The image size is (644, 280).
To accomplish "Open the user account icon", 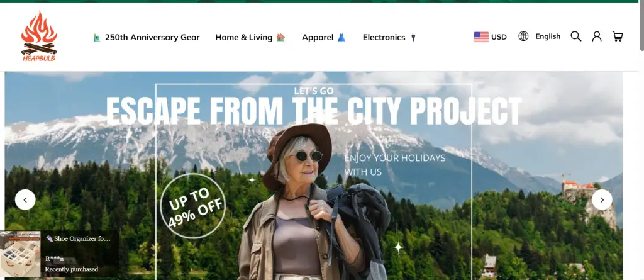I will (x=597, y=36).
